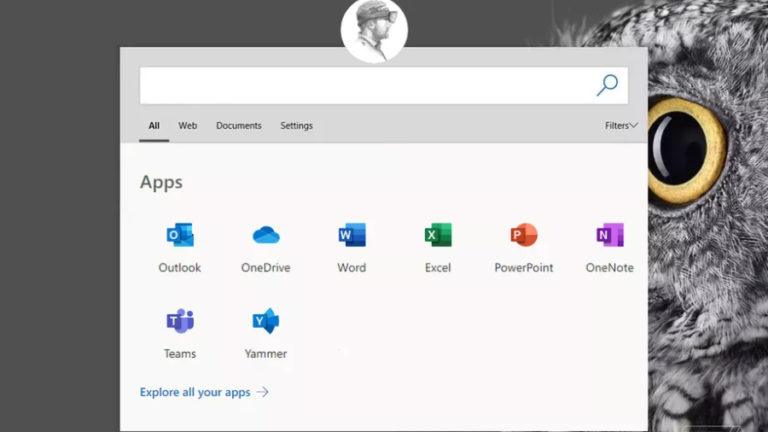Switch to the Web tab

[x=188, y=126]
